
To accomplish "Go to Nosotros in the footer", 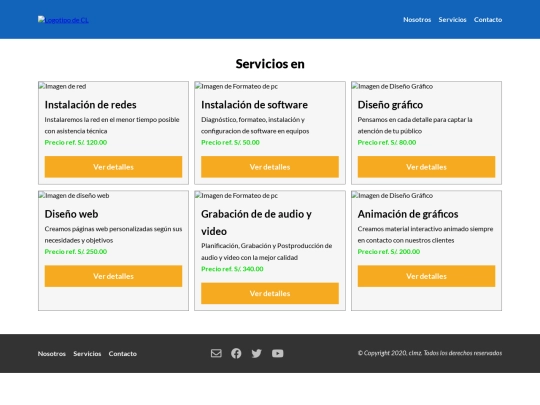I will (52, 354).
